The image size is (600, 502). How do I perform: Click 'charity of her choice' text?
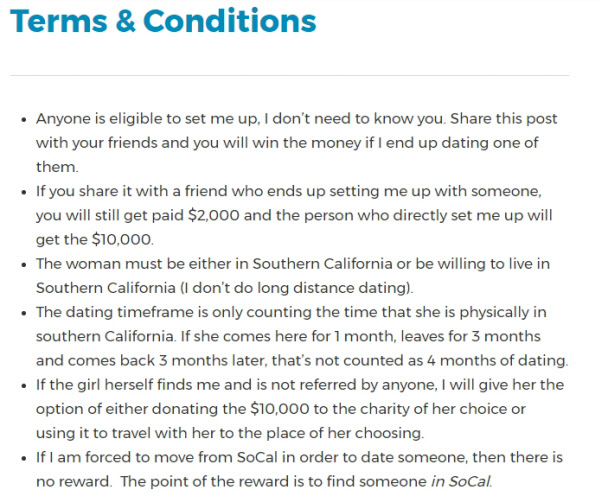pos(432,409)
